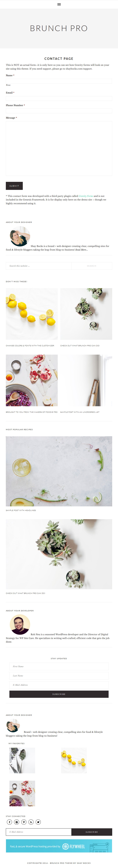Click the Message text area
Image resolution: width=118 pixels, height=868 pixels.
pos(59,148)
